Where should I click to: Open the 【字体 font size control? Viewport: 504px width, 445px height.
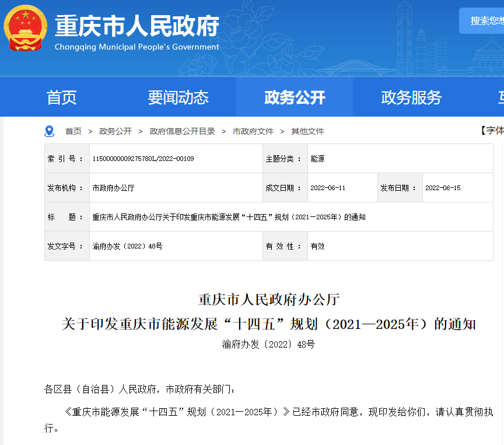494,131
